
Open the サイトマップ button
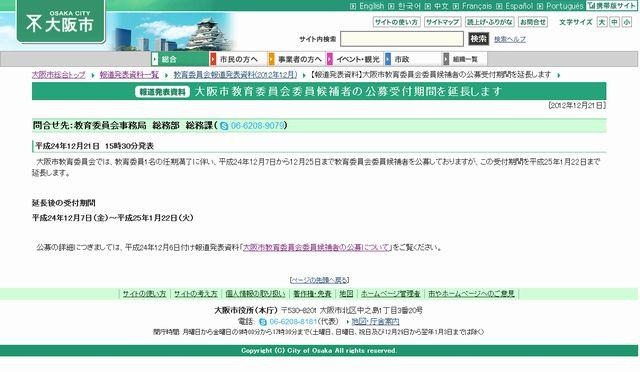tap(442, 22)
